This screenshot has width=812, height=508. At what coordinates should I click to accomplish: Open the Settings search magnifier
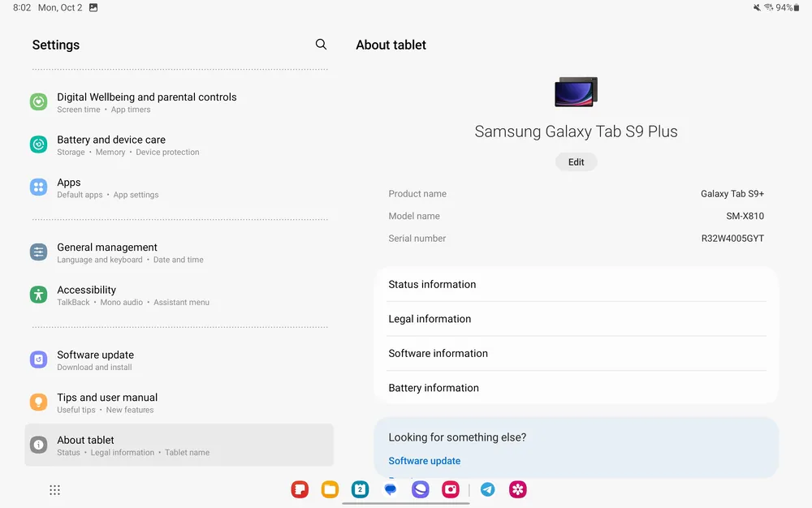pyautogui.click(x=321, y=45)
